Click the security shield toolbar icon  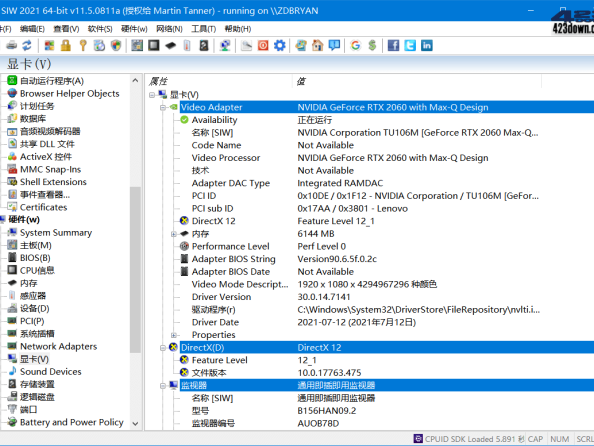(x=116, y=45)
